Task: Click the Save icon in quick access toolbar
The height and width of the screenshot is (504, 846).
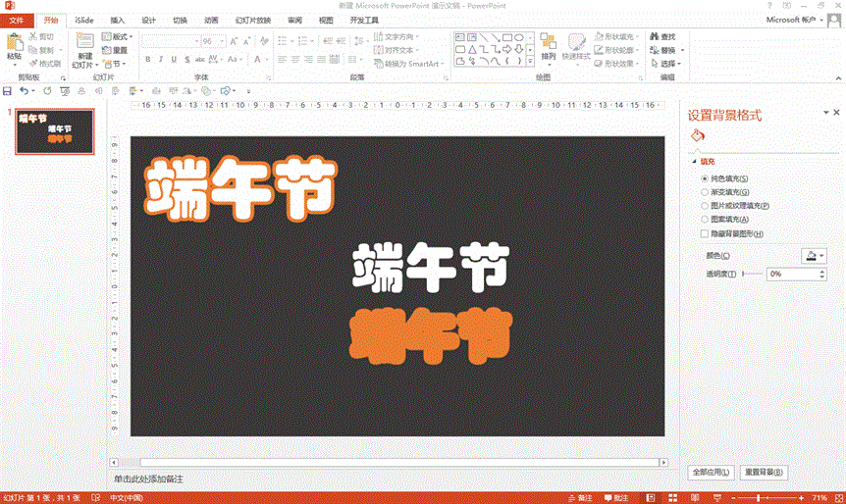Action: click(x=8, y=91)
